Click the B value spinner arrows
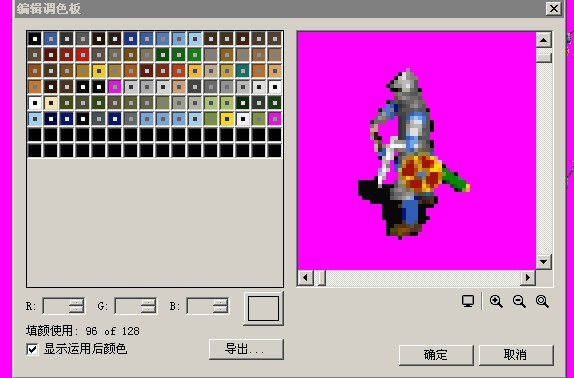Image resolution: width=574 pixels, height=378 pixels. coord(221,306)
